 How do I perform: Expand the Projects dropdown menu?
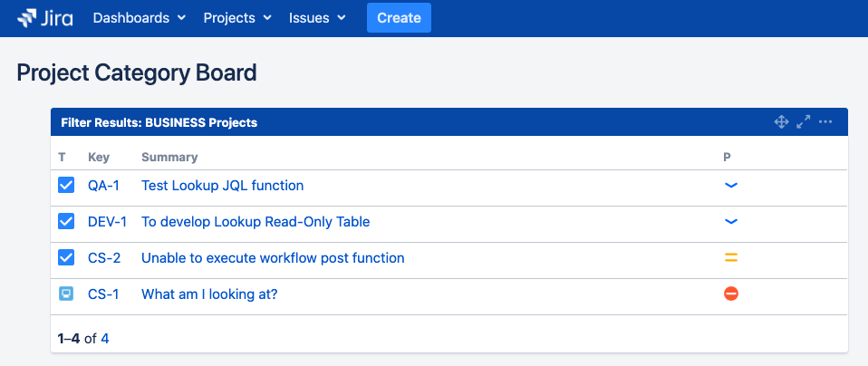coord(237,18)
